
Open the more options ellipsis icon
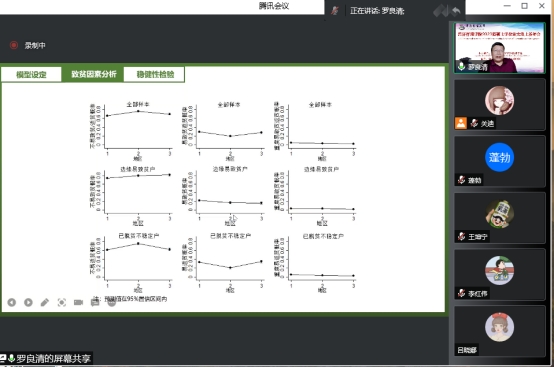(112, 302)
